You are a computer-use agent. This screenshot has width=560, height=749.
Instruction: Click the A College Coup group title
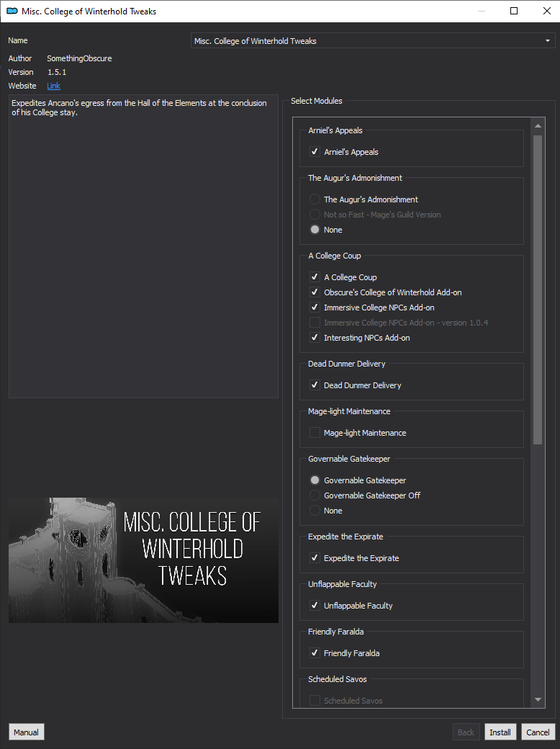pos(335,256)
